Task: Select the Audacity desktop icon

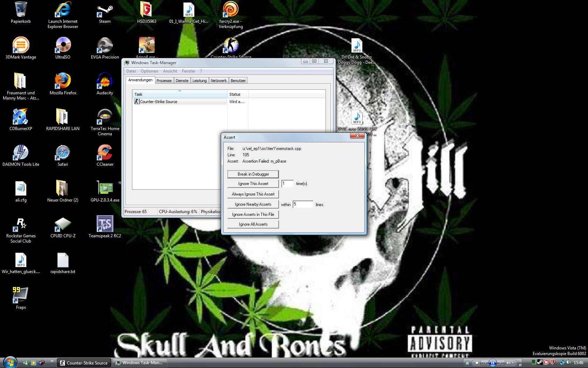Action: 105,84
